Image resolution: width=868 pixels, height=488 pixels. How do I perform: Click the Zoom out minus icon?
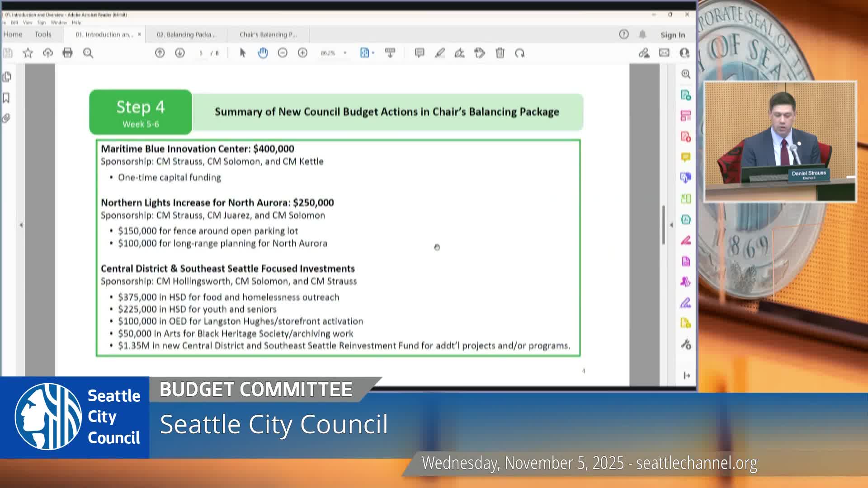pos(283,53)
